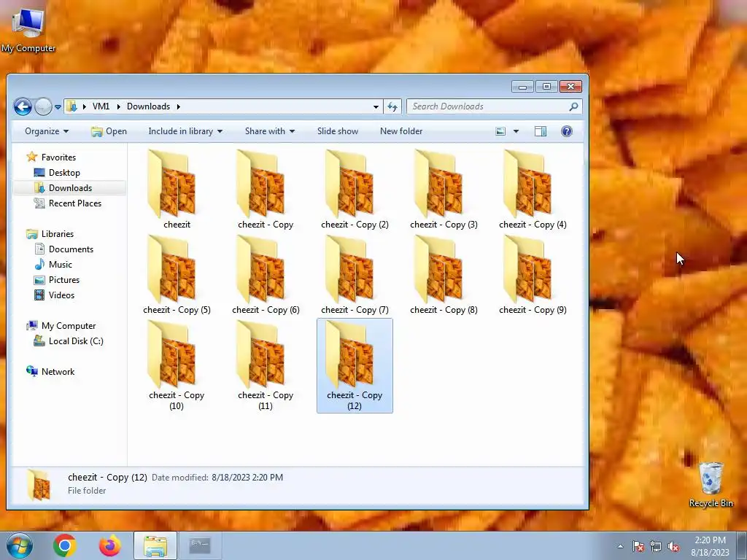Open the Documents library
This screenshot has width=747, height=560.
[x=64, y=249]
